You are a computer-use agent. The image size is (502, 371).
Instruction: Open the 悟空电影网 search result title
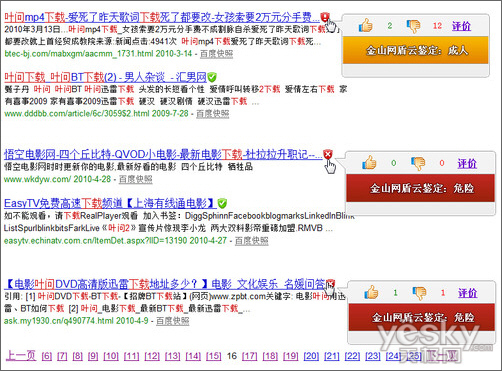[x=163, y=154]
